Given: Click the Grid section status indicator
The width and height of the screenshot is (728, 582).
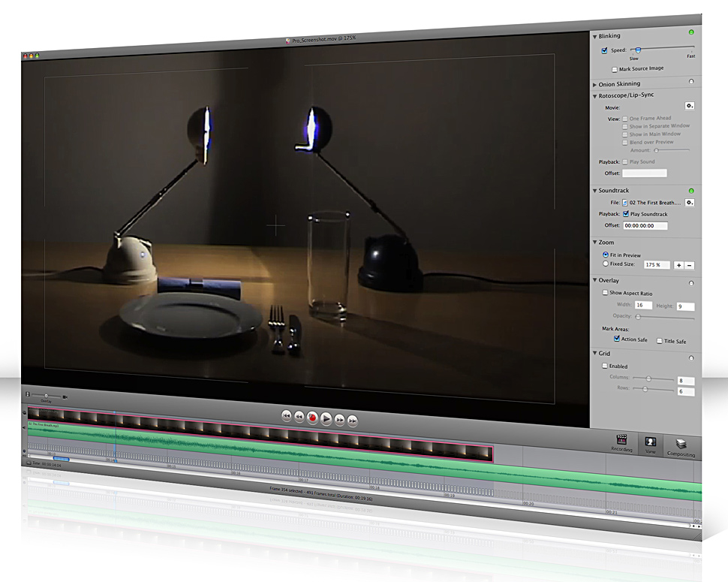Looking at the screenshot, I should click(691, 358).
